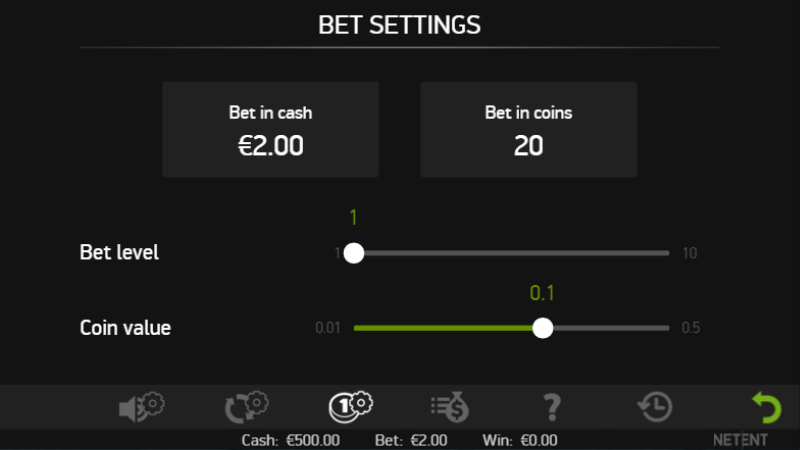The width and height of the screenshot is (800, 450).
Task: Click the Cash balance €500.00 display
Action: (x=291, y=440)
